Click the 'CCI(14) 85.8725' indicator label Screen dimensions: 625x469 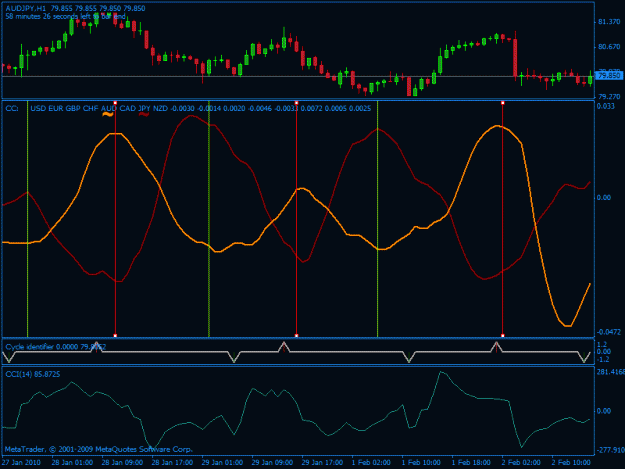pyautogui.click(x=33, y=374)
